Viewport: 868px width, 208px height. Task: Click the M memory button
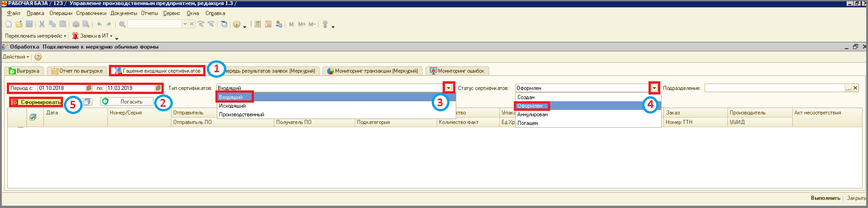pyautogui.click(x=291, y=24)
